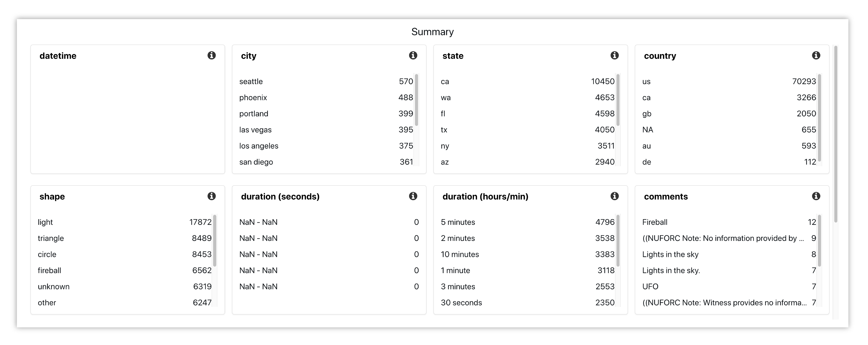Select the seattle row in city
868x345 pixels.
pyautogui.click(x=326, y=81)
